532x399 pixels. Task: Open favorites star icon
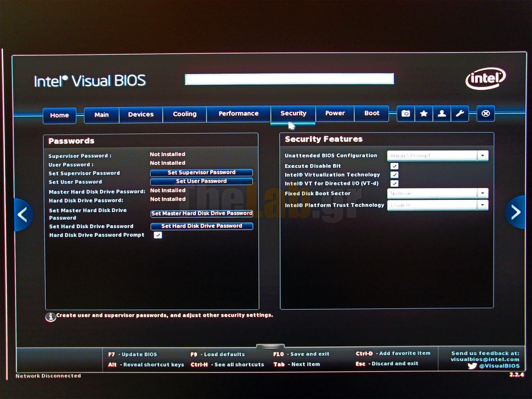click(x=424, y=114)
